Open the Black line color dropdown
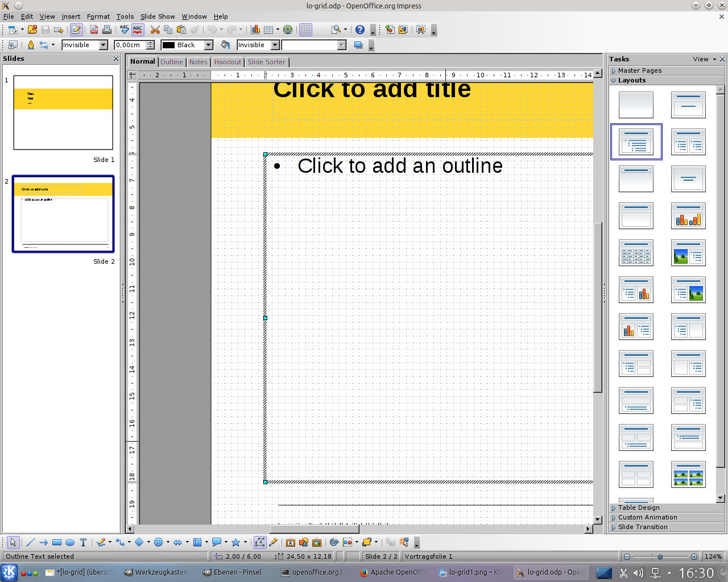 tap(209, 45)
